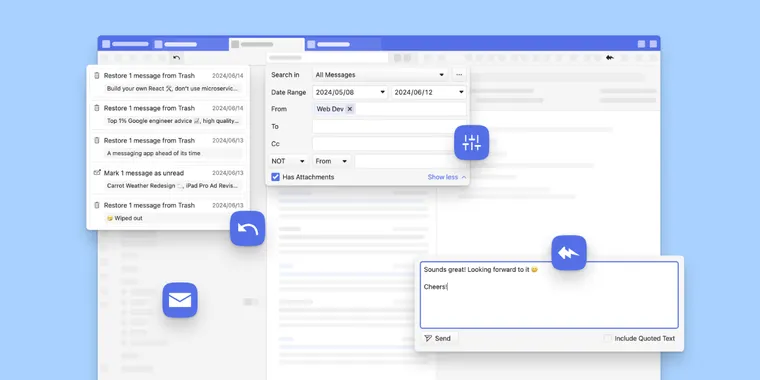Uncheck the Has Attachments checkbox
760x380 pixels.
point(275,177)
